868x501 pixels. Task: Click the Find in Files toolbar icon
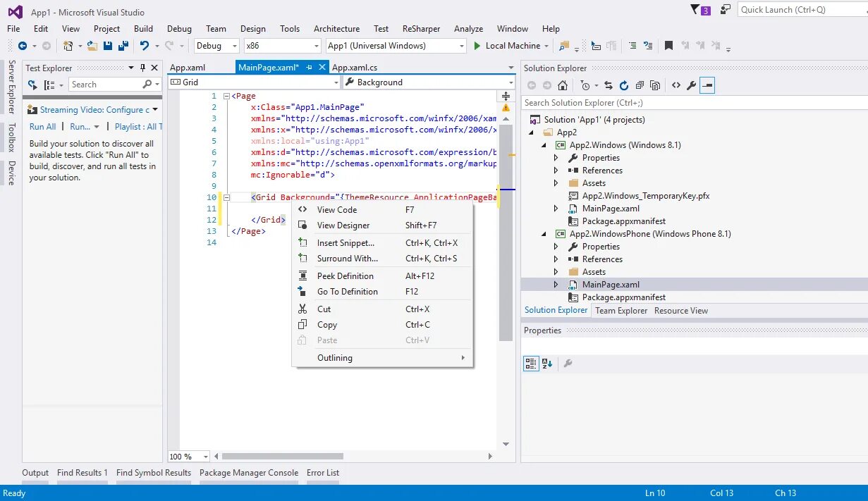pyautogui.click(x=563, y=46)
